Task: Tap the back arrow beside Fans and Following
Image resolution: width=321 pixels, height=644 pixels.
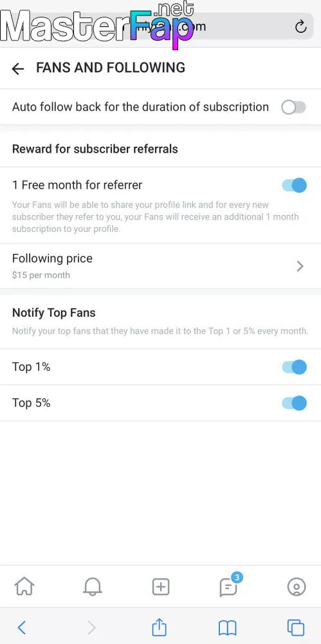Action: [17, 69]
